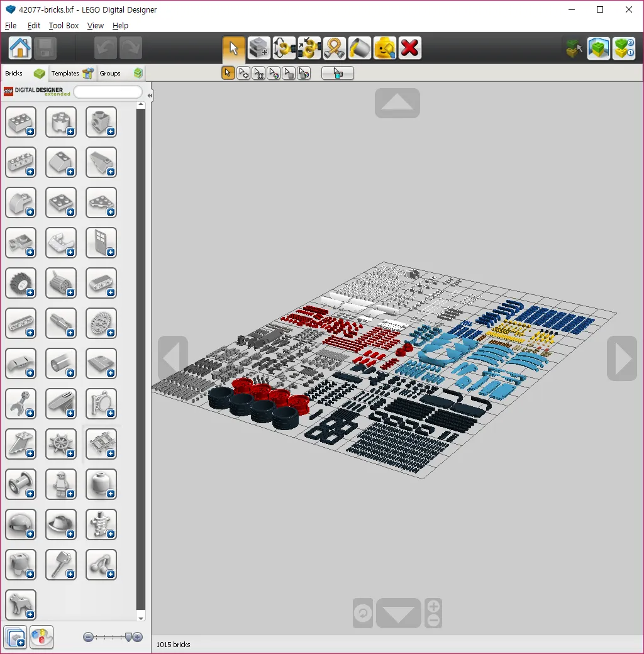Click the Save floppy disk icon
644x654 pixels.
[x=45, y=48]
